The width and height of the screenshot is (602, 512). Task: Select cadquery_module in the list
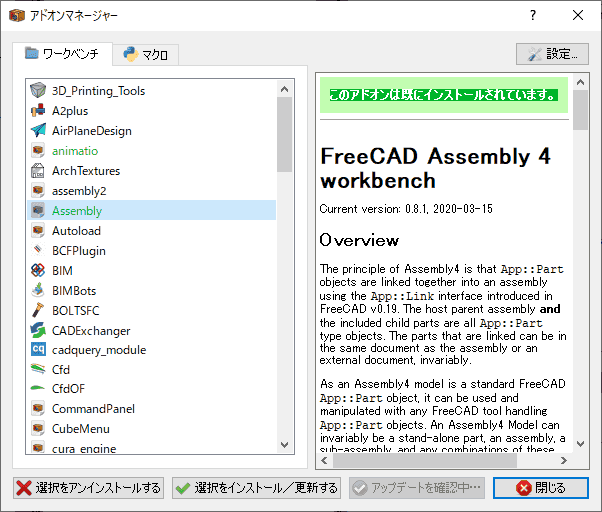click(152, 350)
